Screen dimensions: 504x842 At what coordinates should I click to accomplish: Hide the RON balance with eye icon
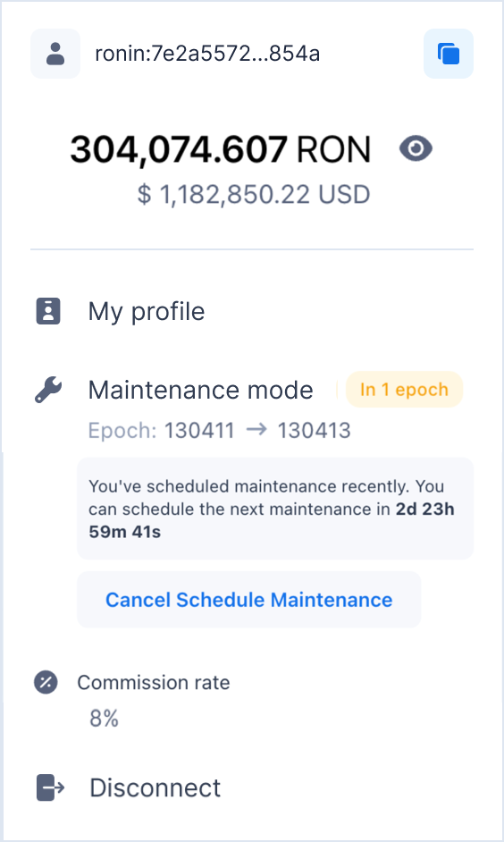tap(416, 148)
